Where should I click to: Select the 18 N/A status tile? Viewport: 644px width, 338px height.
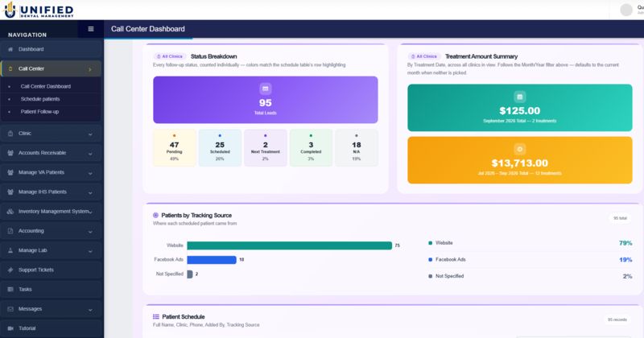point(357,148)
